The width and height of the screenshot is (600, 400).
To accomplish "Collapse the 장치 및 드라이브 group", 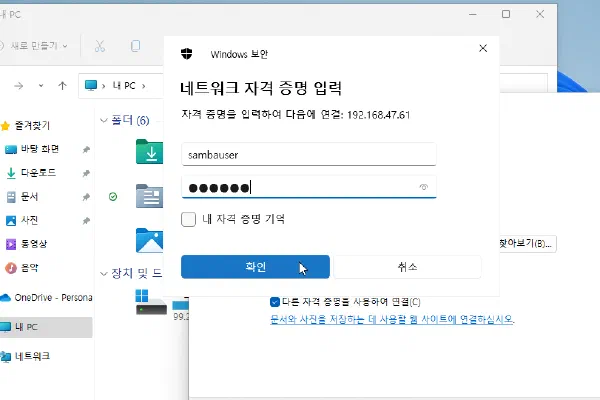I will click(x=104, y=274).
